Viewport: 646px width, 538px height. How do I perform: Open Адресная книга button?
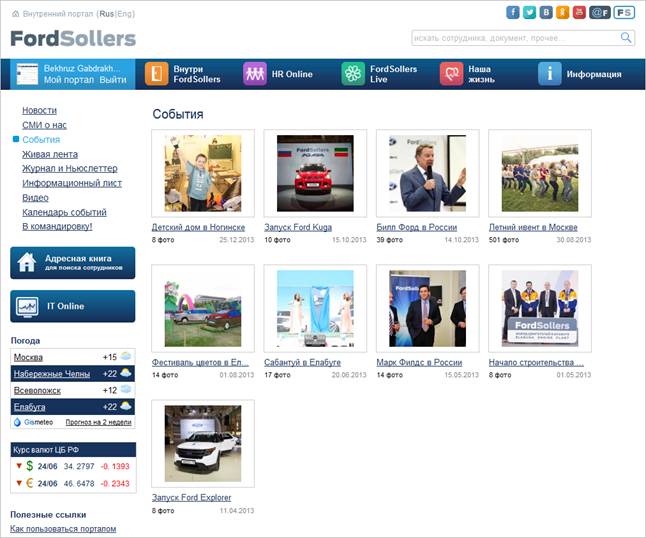click(73, 263)
